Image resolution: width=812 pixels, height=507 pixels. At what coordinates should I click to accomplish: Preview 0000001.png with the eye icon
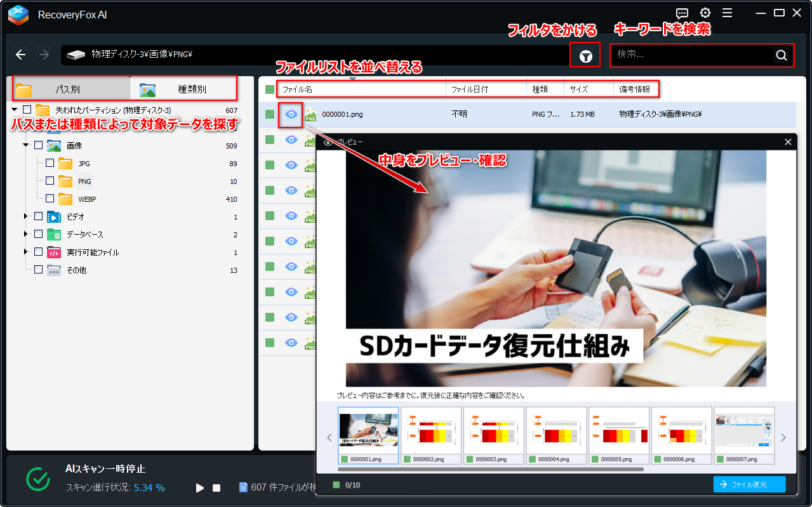click(x=291, y=114)
